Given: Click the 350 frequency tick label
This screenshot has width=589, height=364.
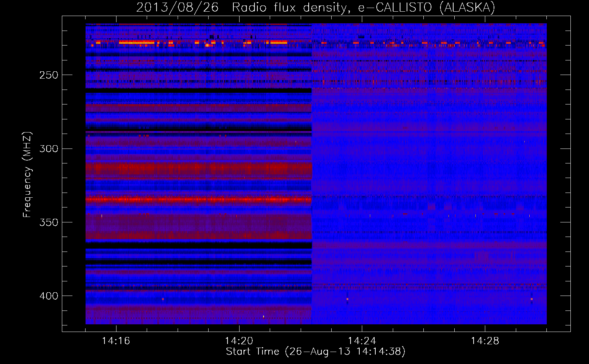Looking at the screenshot, I should 49,222.
